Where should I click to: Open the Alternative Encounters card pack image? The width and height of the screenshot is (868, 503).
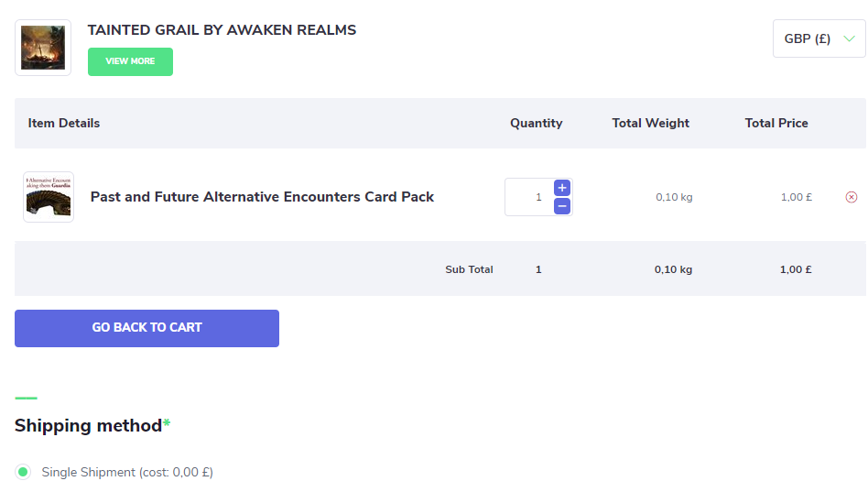pos(49,197)
